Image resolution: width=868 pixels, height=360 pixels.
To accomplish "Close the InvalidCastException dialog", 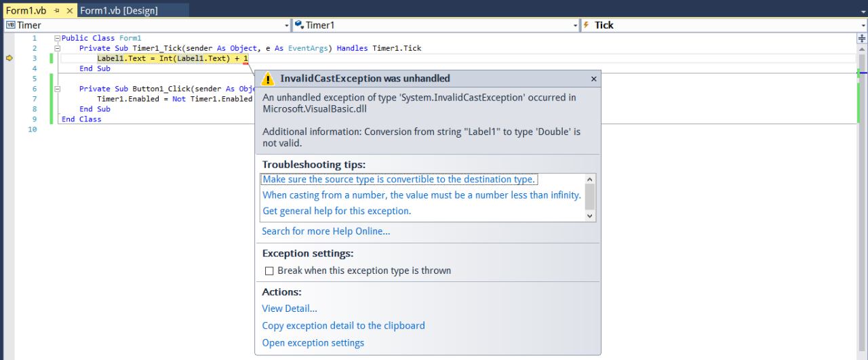I will pyautogui.click(x=594, y=79).
